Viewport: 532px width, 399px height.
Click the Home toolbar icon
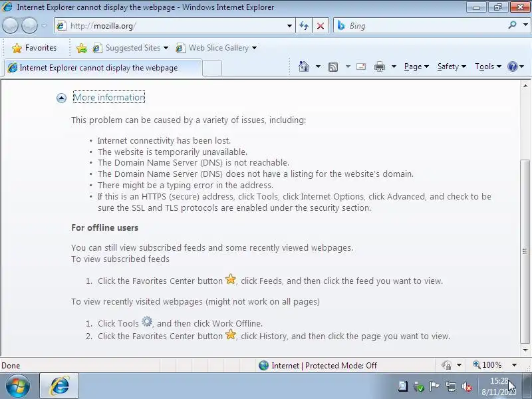coord(304,67)
